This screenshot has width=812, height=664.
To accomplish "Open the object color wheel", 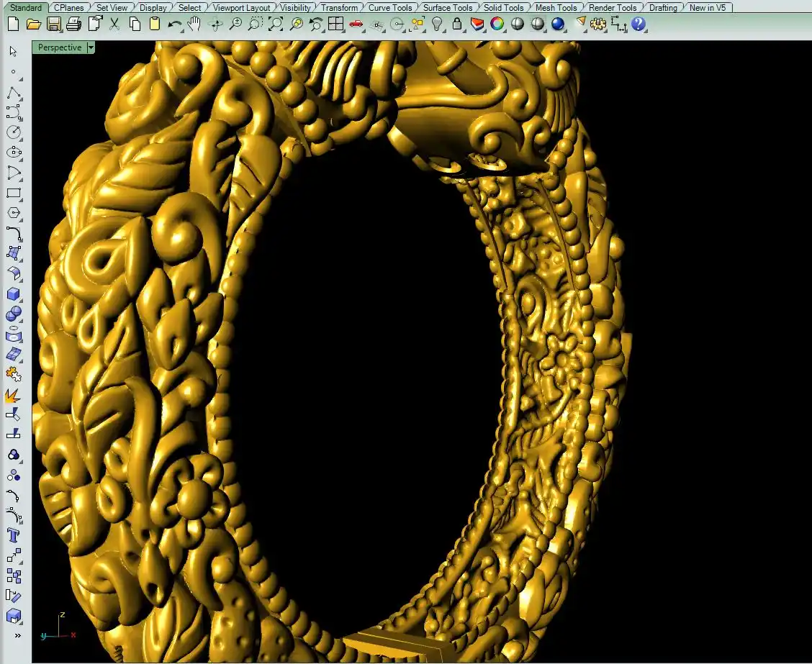I will 497,24.
